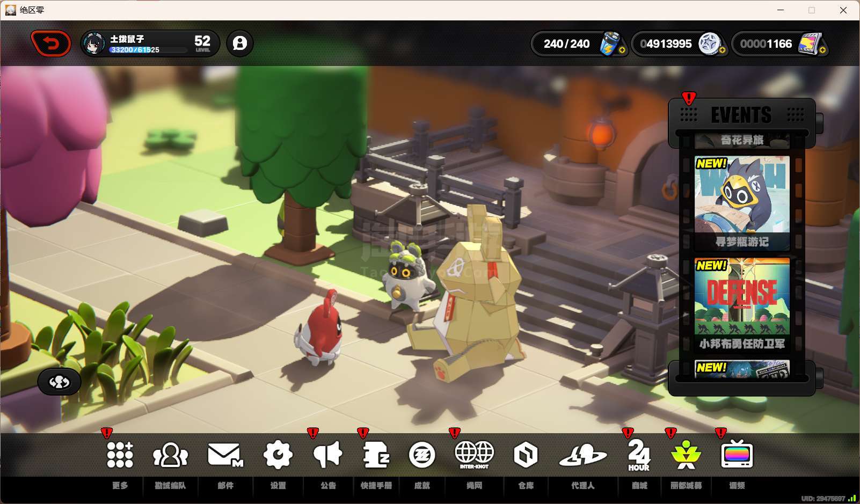Add Polychrome film with plus icon
The image size is (860, 504).
pos(822,50)
